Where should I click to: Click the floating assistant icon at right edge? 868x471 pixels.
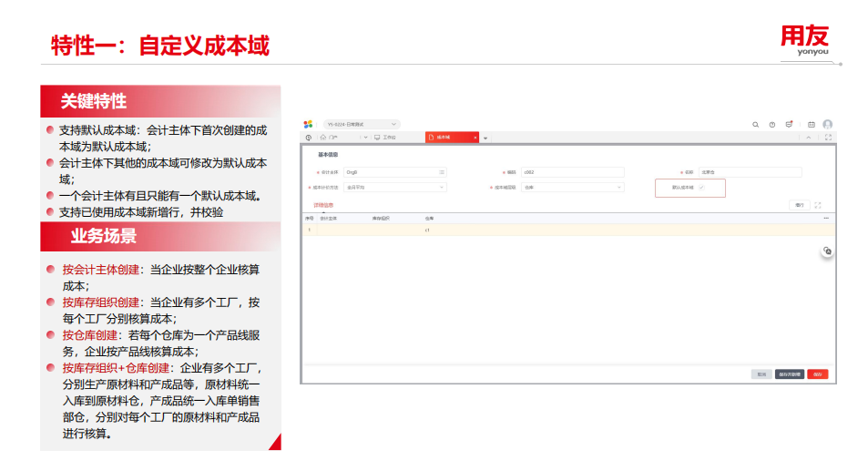827,251
